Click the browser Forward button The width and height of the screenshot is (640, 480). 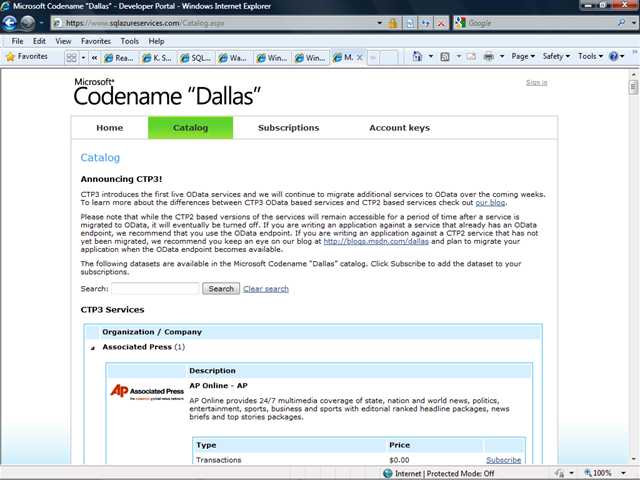[x=27, y=23]
